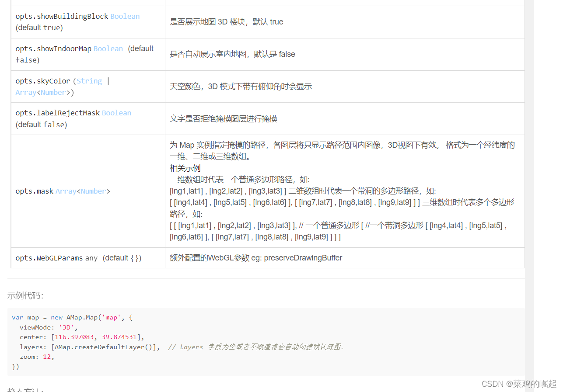Click the Boolean type link for opts.labelRejectMask
This screenshot has height=392, width=563.
[116, 113]
